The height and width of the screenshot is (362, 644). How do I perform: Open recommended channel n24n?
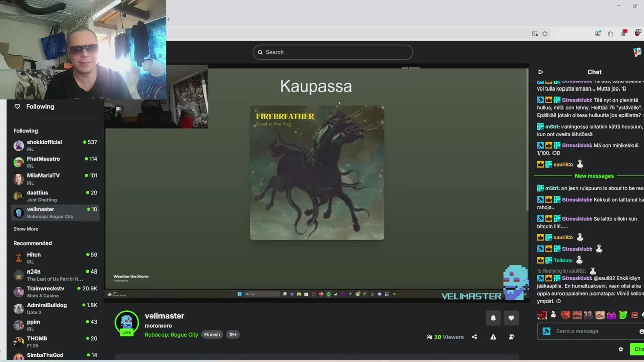pyautogui.click(x=55, y=275)
